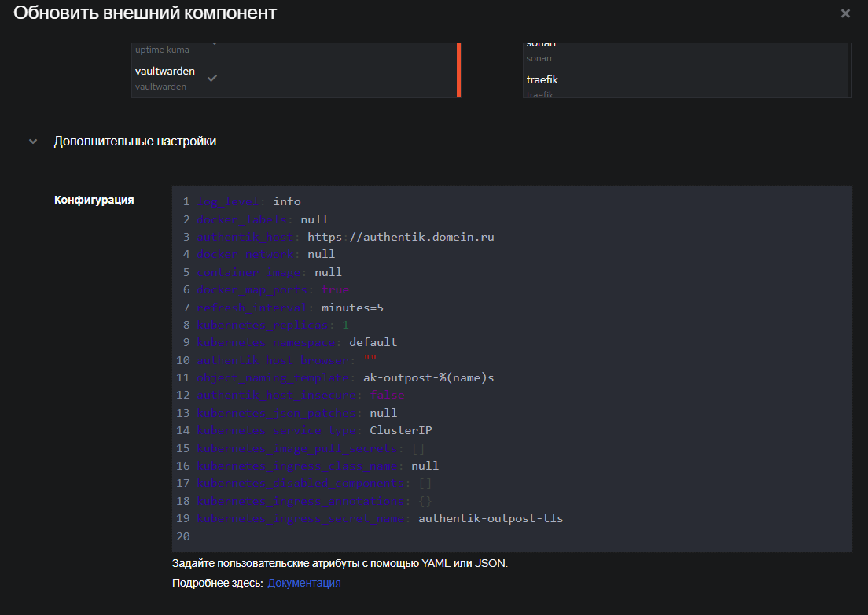Place cursor on empty line 20
The image size is (868, 615).
[314, 536]
